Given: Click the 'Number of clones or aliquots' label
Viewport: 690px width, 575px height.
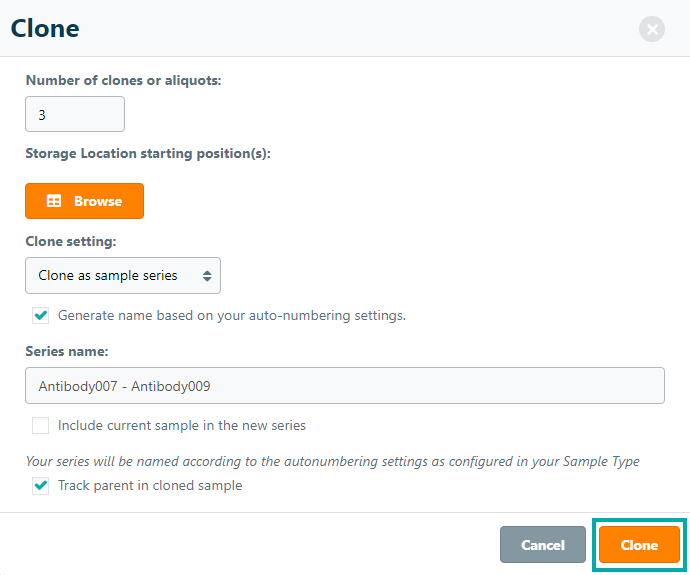Looking at the screenshot, I should [x=123, y=80].
